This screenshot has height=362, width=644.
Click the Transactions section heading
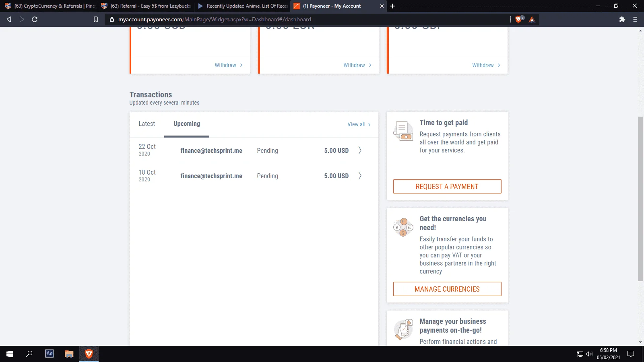point(151,95)
